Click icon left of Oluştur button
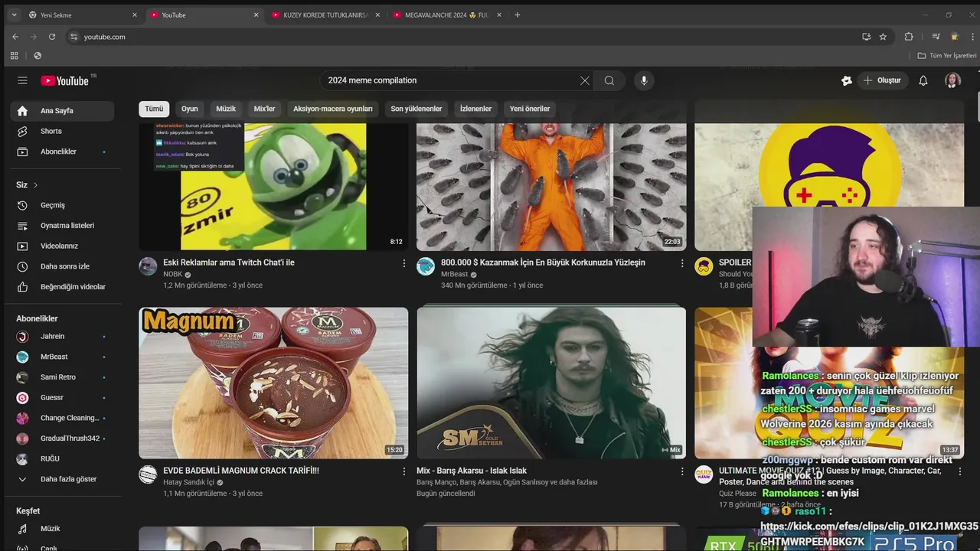980x551 pixels. point(847,80)
